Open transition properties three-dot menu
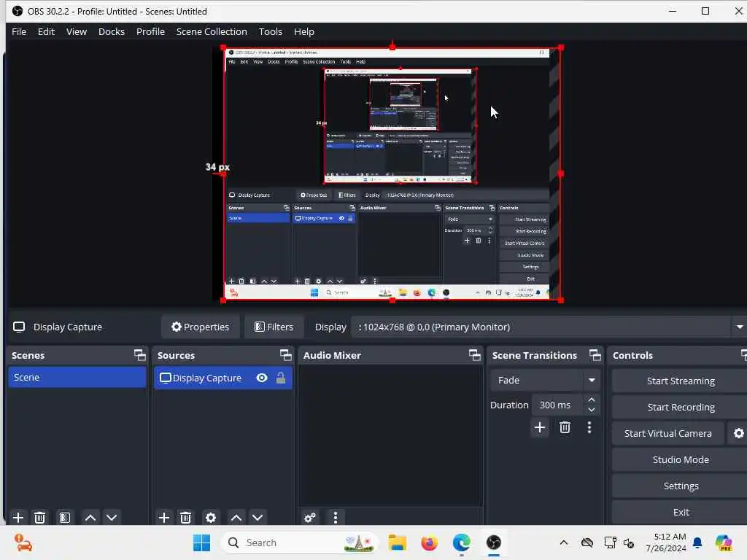This screenshot has width=747, height=560. pyautogui.click(x=589, y=427)
